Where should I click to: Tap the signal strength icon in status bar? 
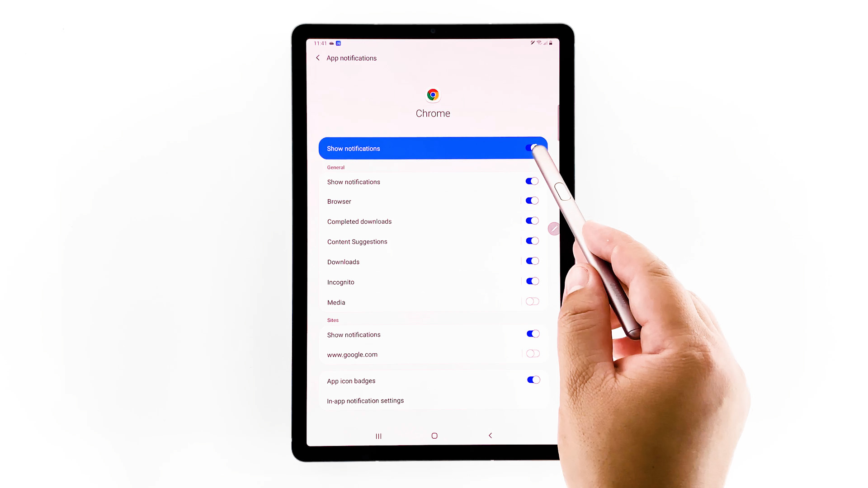[544, 42]
